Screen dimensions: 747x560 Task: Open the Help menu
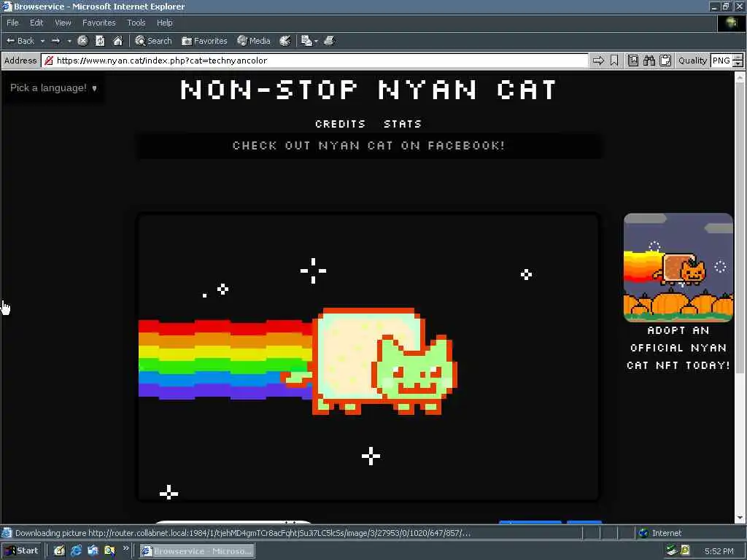click(164, 23)
